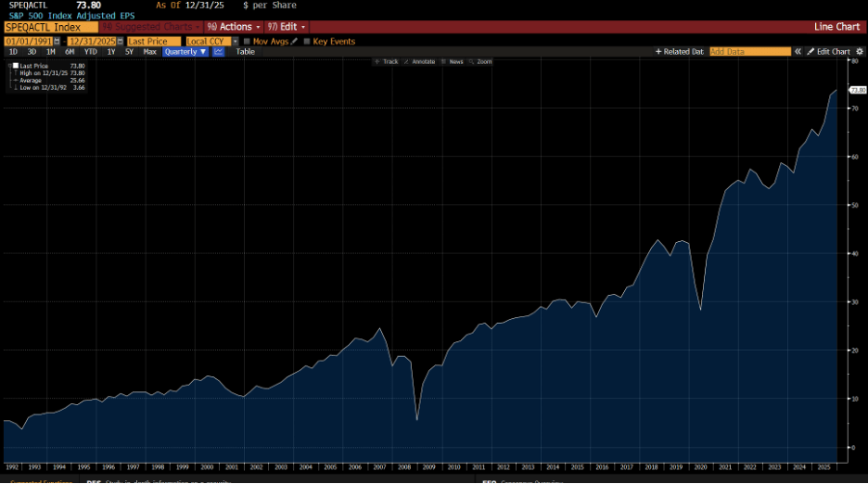
Task: Open the Local CCY currency dropdown arrow
Action: pos(235,42)
